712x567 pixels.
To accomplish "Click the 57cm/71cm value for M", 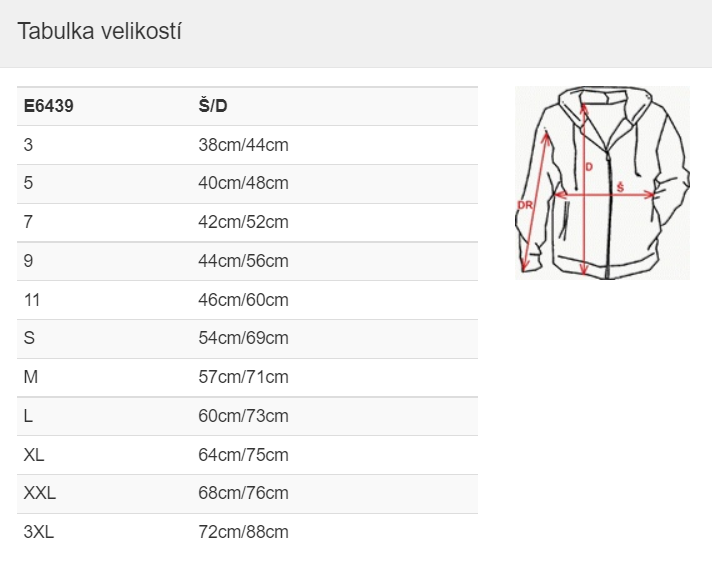I will 243,377.
